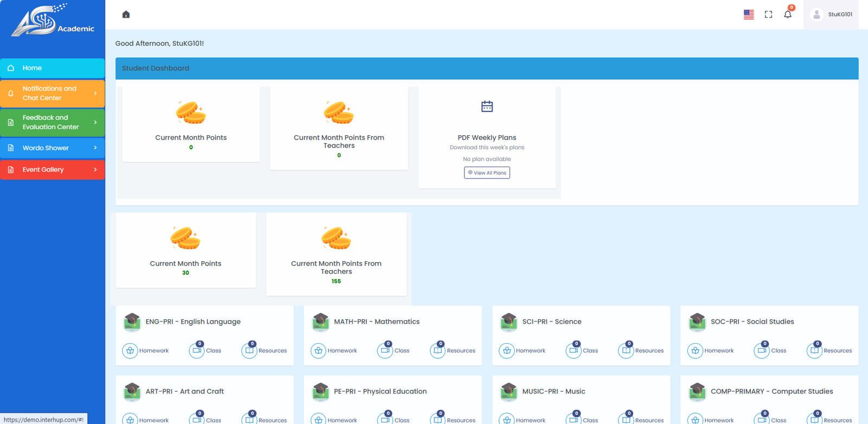Click the View All Plans button
868x424 pixels.
[x=487, y=173]
